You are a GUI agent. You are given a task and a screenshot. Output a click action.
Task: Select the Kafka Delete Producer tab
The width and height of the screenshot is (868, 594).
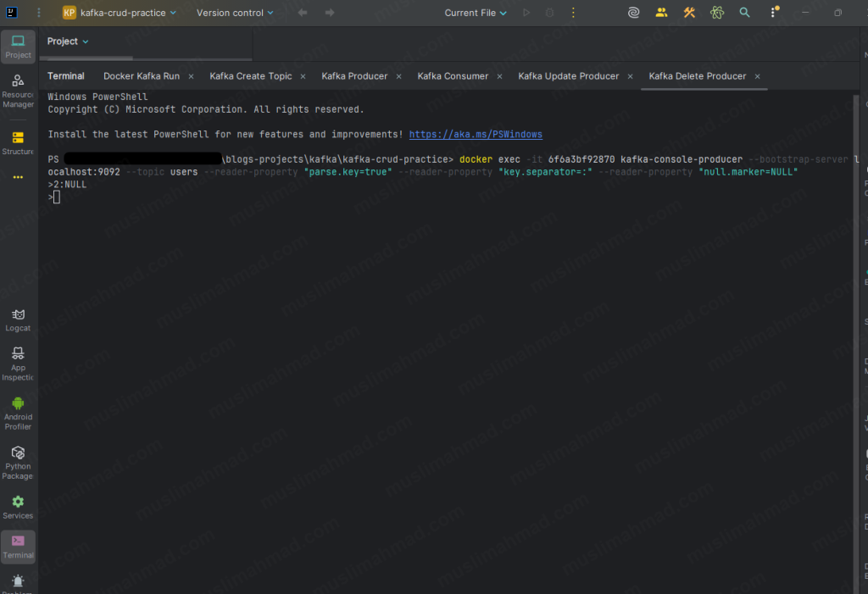tap(697, 76)
